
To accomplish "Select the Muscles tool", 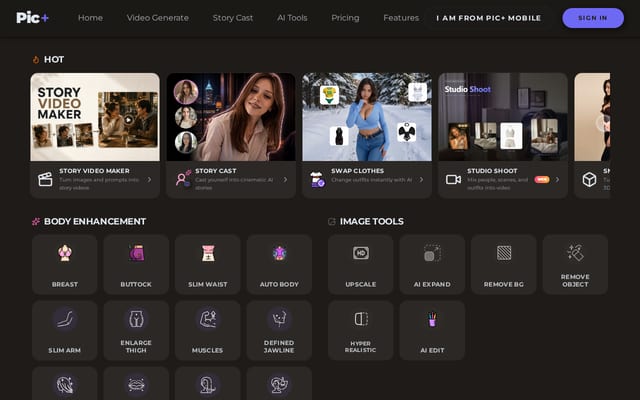I will click(208, 330).
